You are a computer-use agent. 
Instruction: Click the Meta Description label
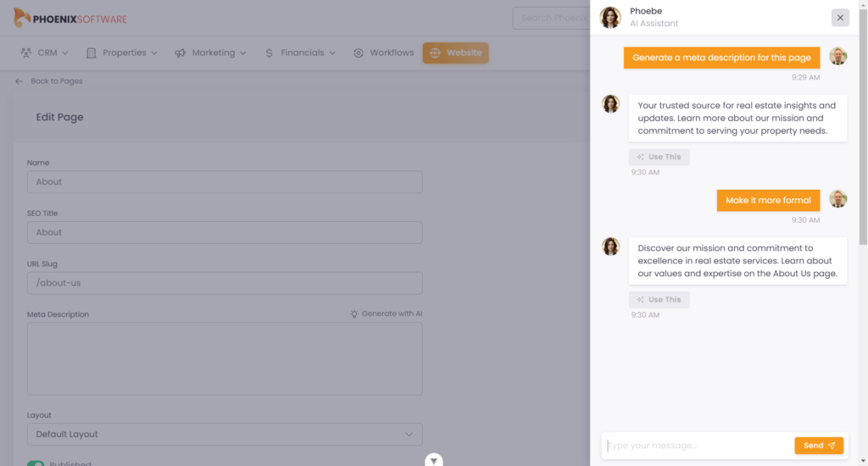(58, 314)
